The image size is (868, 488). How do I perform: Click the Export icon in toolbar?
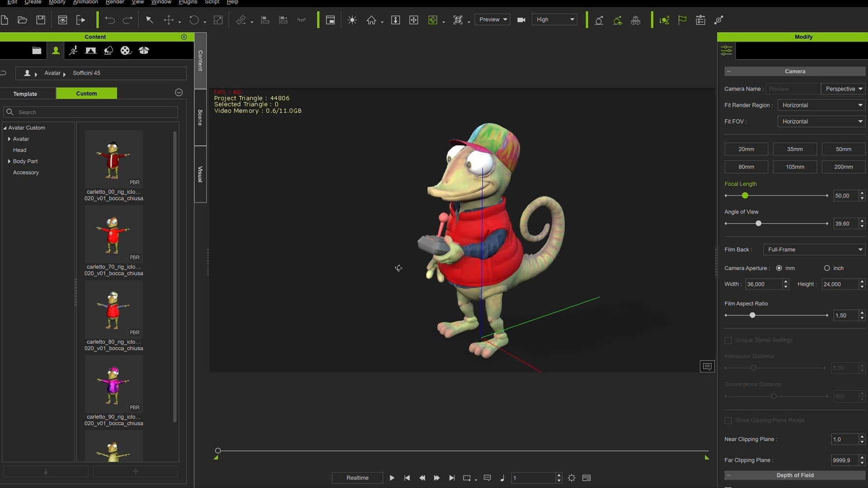click(x=80, y=20)
